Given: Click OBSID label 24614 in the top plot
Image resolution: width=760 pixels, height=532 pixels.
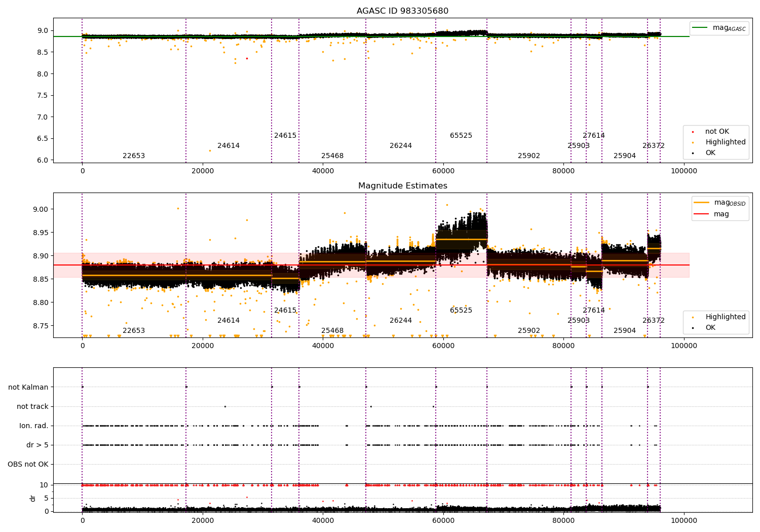Looking at the screenshot, I should tap(229, 146).
